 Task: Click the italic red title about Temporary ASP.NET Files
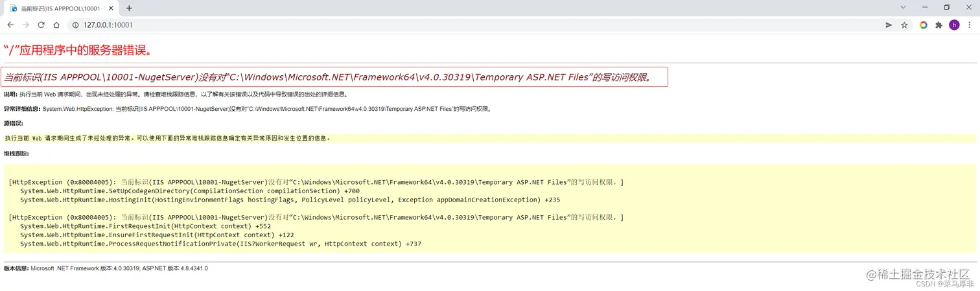coord(327,77)
